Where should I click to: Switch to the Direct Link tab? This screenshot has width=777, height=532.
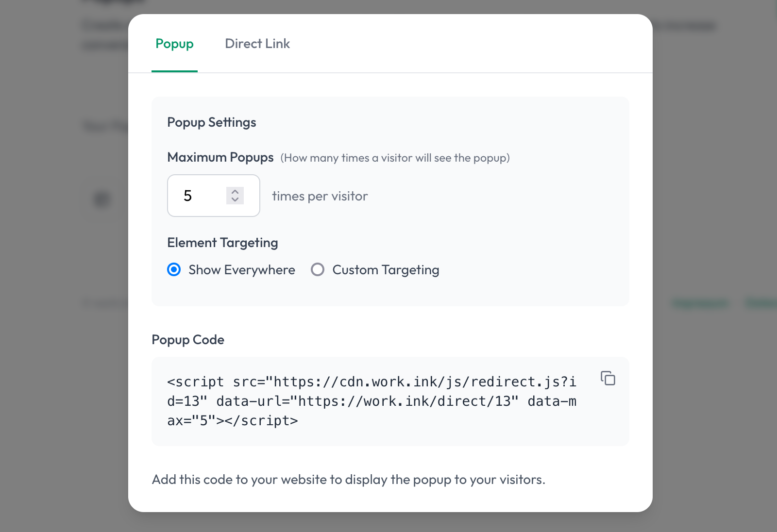[x=257, y=44]
